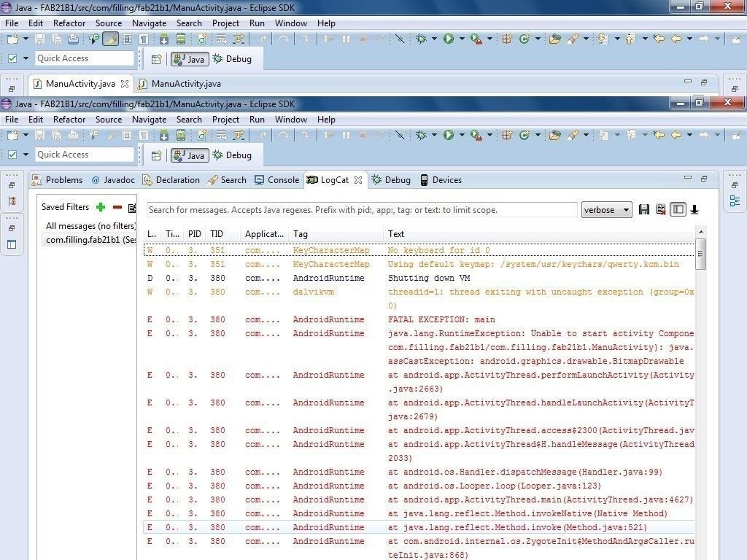
Task: Toggle the checkbox beside Quick Access in the front window
Action: pos(12,155)
